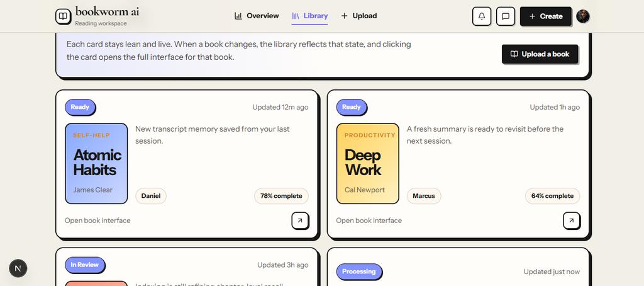This screenshot has height=286, width=644.
Task: Click the bookworm ai book logo icon
Action: tap(64, 16)
